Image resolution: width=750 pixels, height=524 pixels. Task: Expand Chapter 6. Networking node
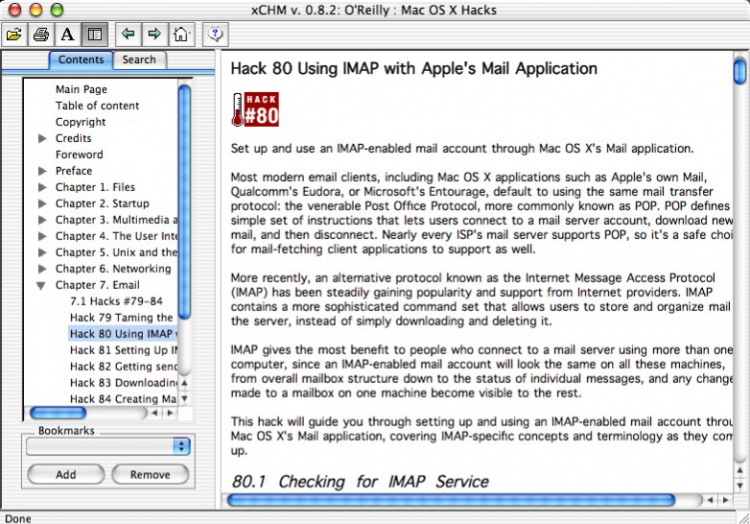point(42,268)
